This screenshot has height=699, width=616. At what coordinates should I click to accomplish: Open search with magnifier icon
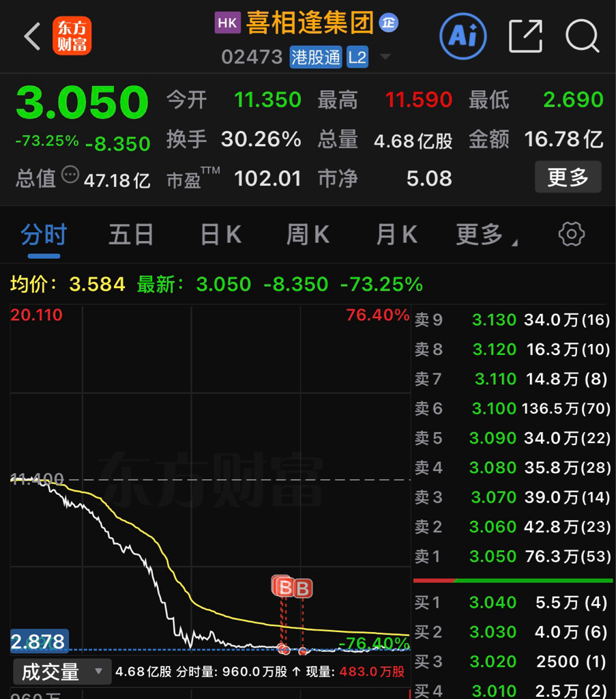click(582, 36)
